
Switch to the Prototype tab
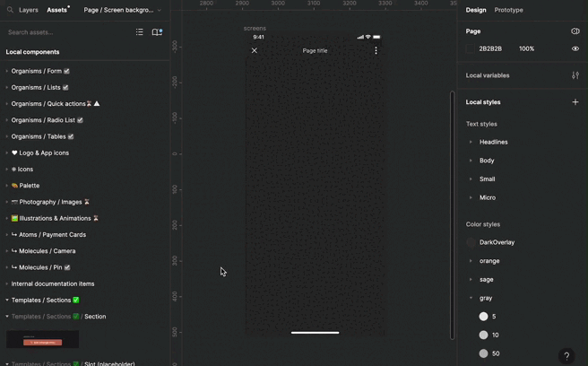tap(509, 10)
